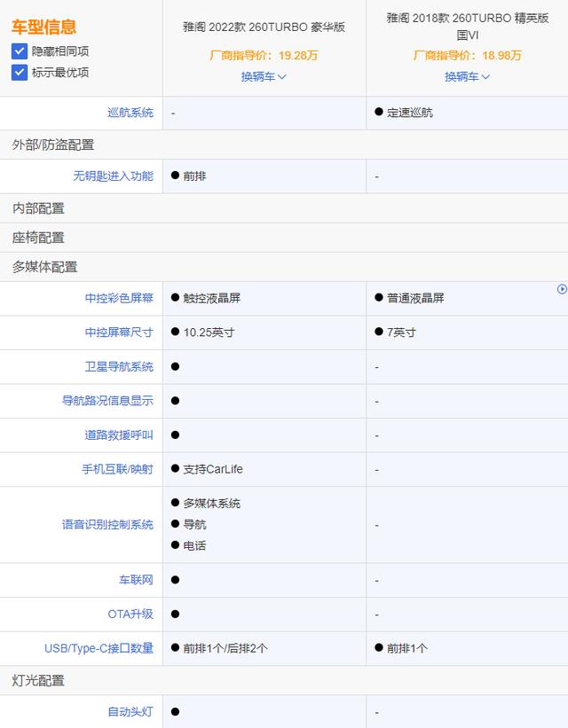
Task: Open the OTA升级 link
Action: 130,614
